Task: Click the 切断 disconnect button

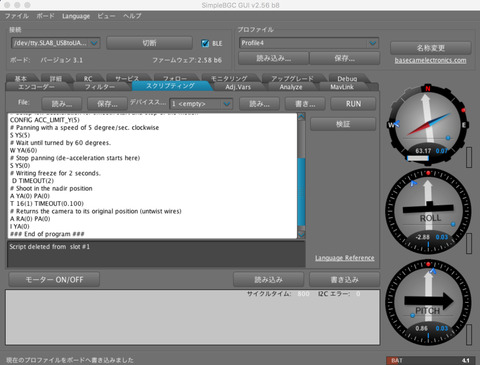Action: click(x=149, y=43)
